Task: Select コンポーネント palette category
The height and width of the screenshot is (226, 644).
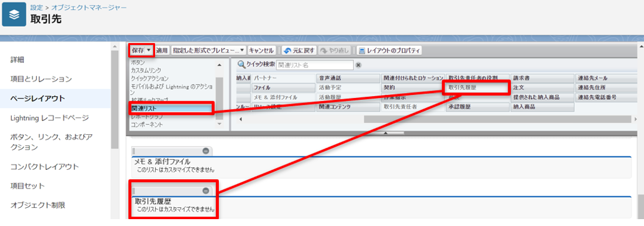Action: pos(147,124)
